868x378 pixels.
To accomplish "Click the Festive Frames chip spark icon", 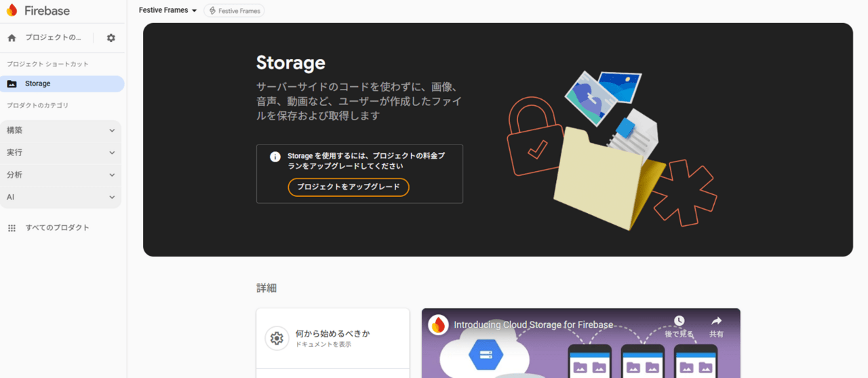I will (212, 11).
